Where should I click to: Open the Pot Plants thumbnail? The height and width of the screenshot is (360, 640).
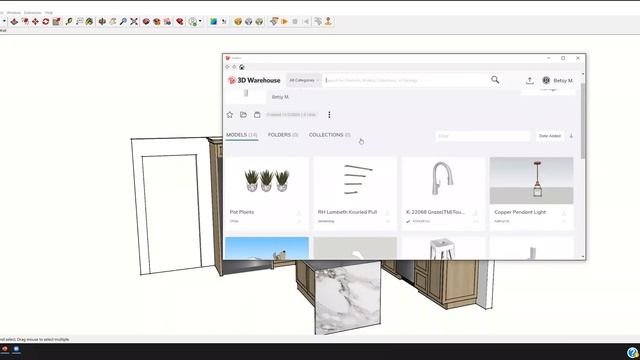267,180
